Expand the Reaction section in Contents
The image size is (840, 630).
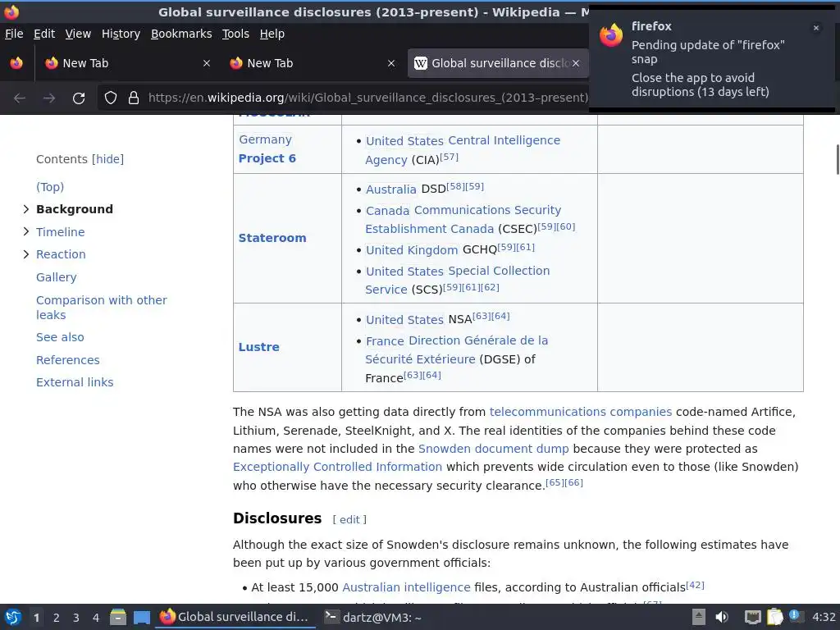pos(25,254)
